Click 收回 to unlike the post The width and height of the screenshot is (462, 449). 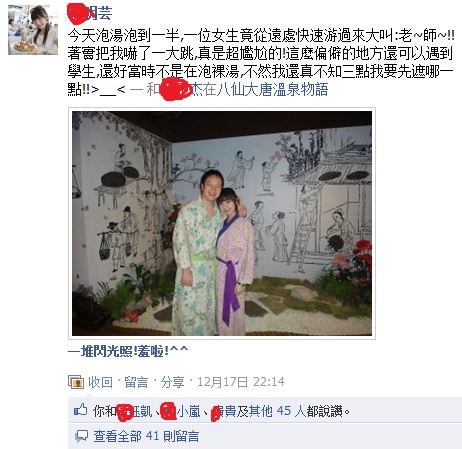point(100,382)
